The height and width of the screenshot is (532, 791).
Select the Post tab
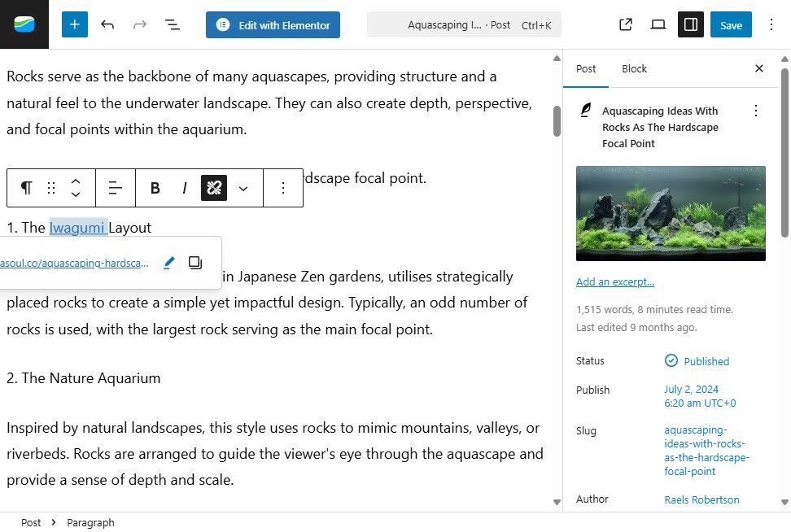(586, 68)
